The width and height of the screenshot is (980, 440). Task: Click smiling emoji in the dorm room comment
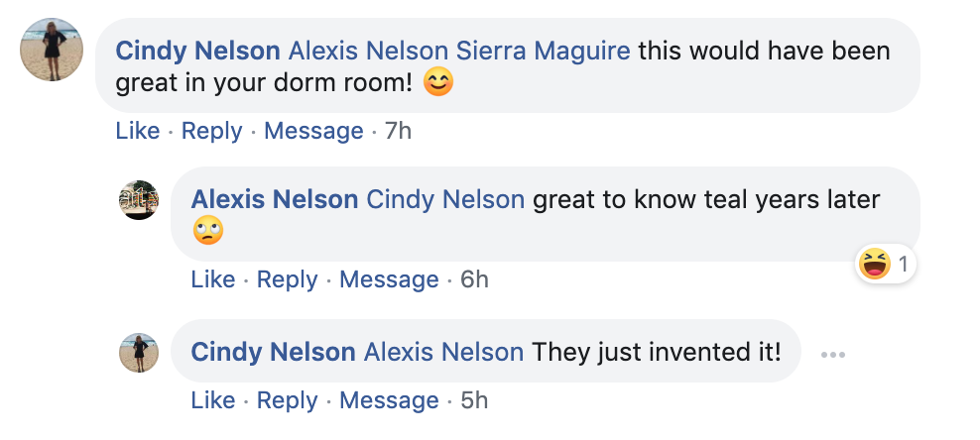pos(437,82)
